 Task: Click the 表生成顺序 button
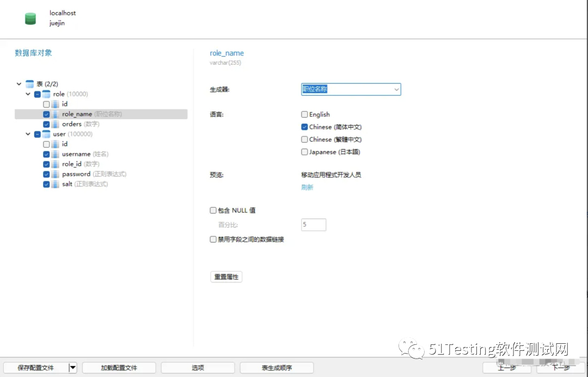(x=277, y=368)
